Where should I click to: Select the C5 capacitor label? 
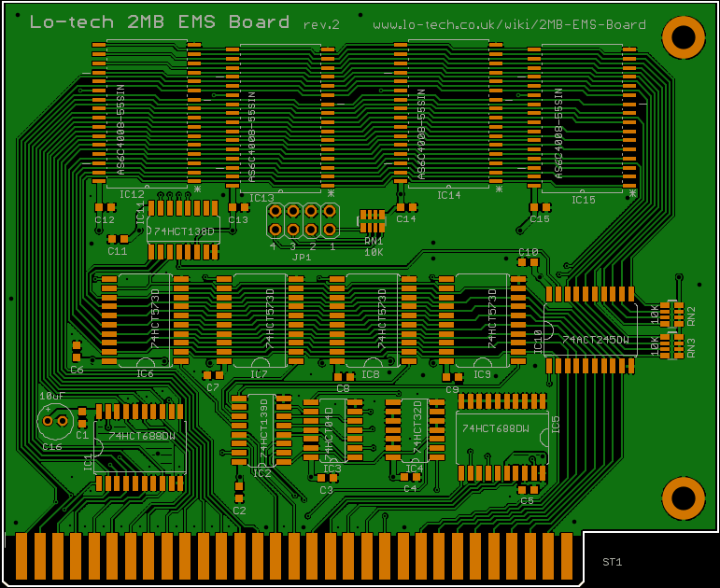[527, 501]
